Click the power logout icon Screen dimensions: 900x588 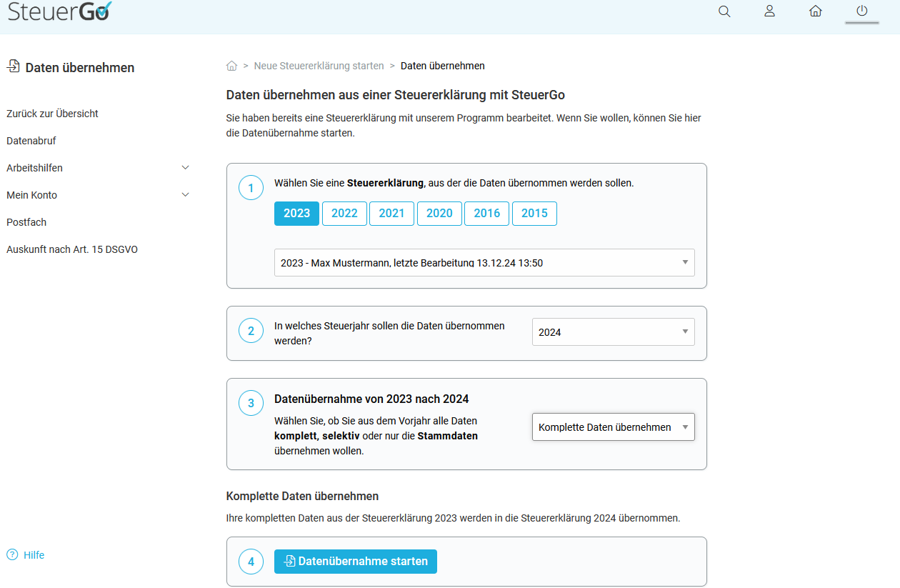pos(861,11)
